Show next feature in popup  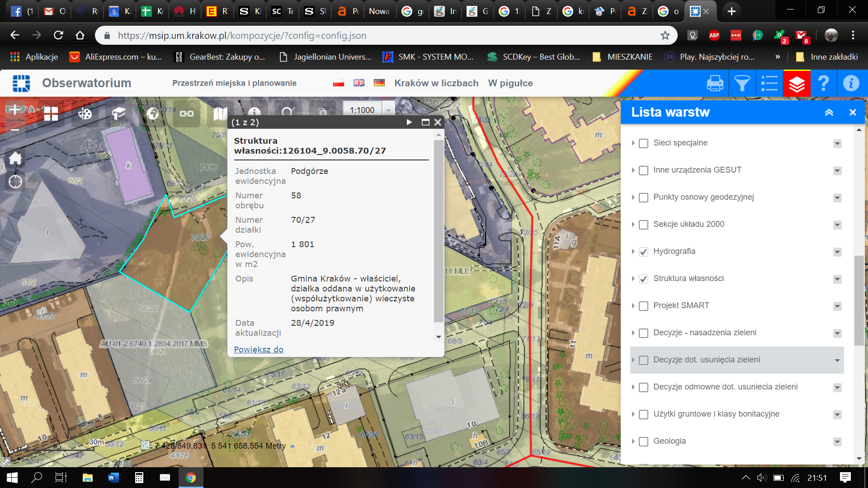tap(409, 122)
